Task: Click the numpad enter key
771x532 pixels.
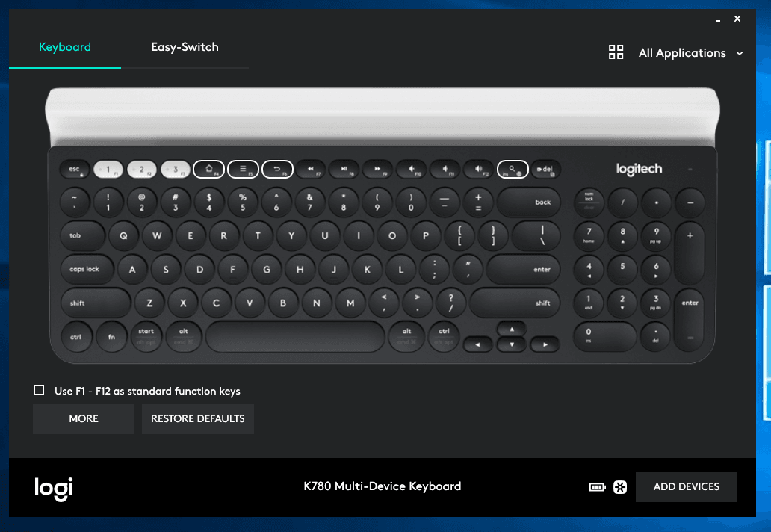Action: pyautogui.click(x=690, y=320)
